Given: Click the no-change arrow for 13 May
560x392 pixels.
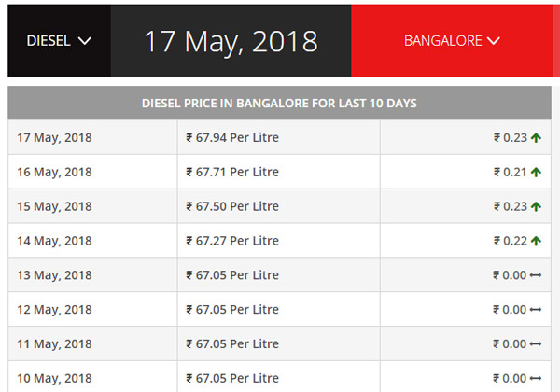Looking at the screenshot, I should [x=537, y=275].
